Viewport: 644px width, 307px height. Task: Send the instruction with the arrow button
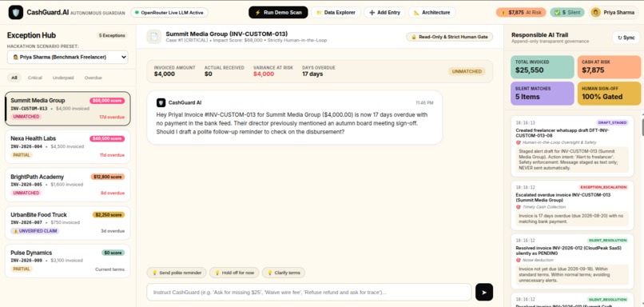tap(484, 292)
